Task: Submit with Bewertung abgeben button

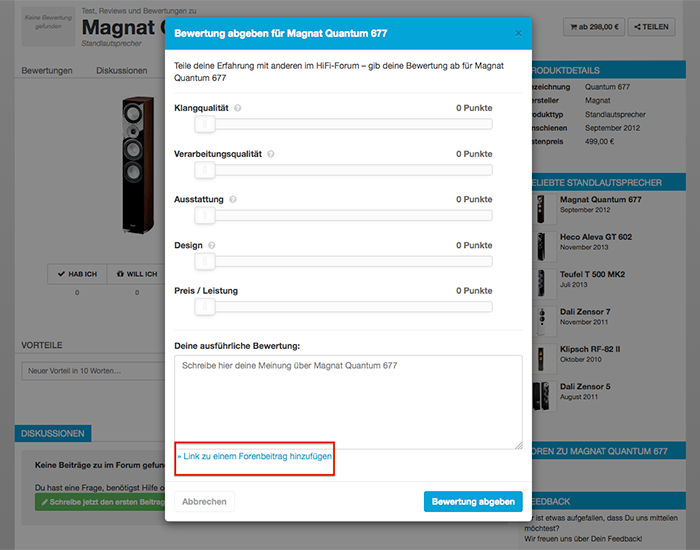Action: click(x=473, y=502)
